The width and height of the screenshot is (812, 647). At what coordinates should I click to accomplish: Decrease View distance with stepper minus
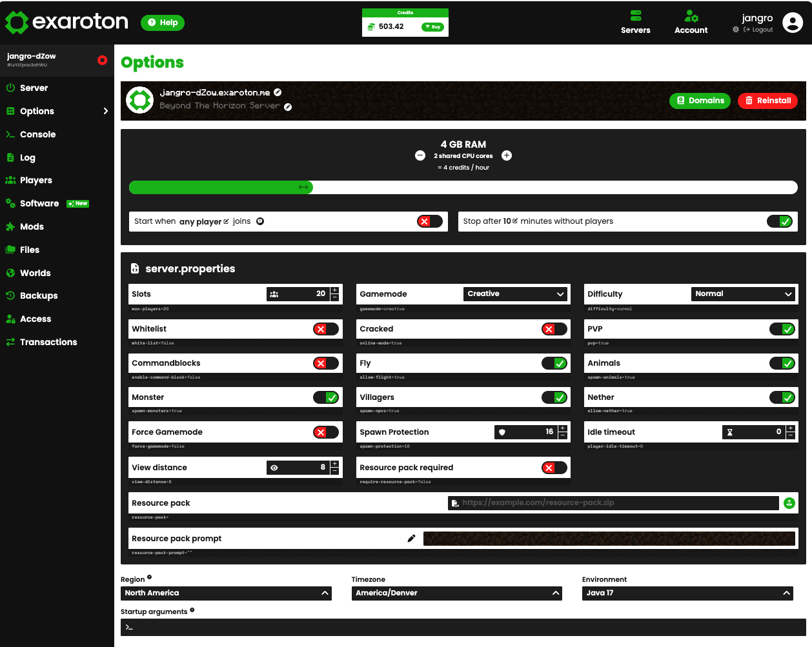334,471
